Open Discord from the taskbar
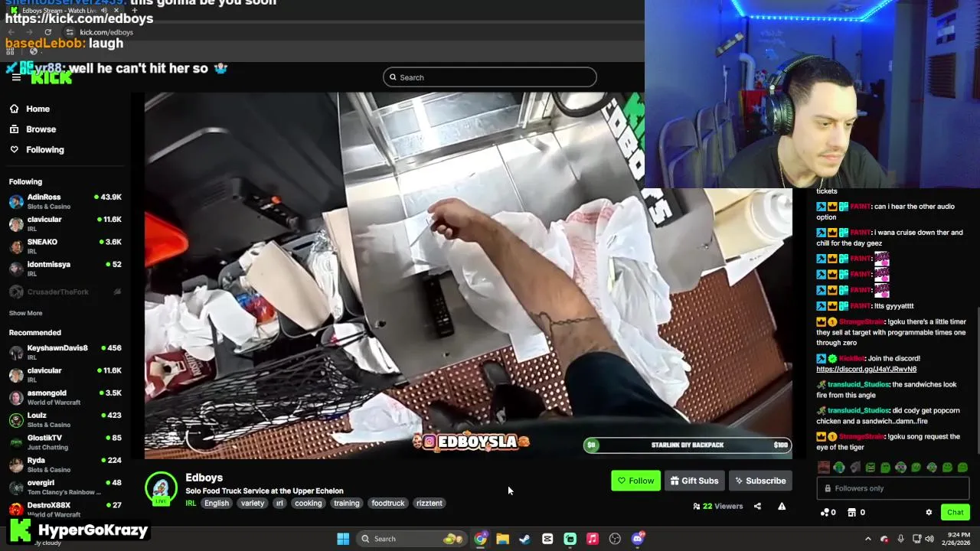This screenshot has width=980, height=551. tap(638, 539)
